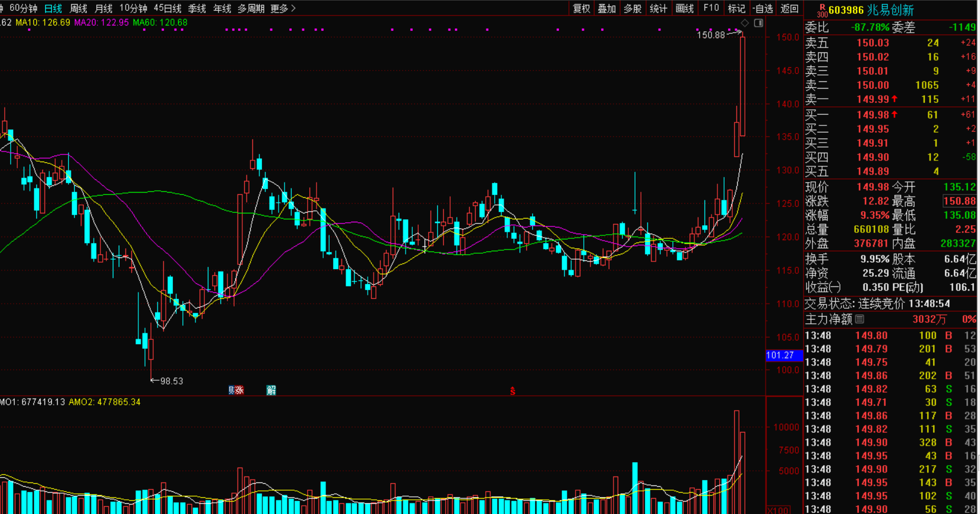Select the 卖一 ask price 149.99
The height and width of the screenshot is (514, 980).
[x=872, y=99]
